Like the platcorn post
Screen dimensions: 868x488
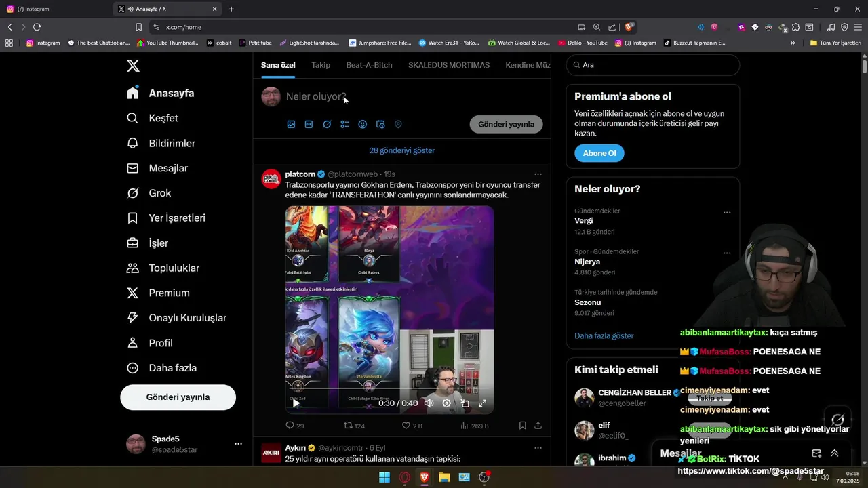click(x=412, y=426)
